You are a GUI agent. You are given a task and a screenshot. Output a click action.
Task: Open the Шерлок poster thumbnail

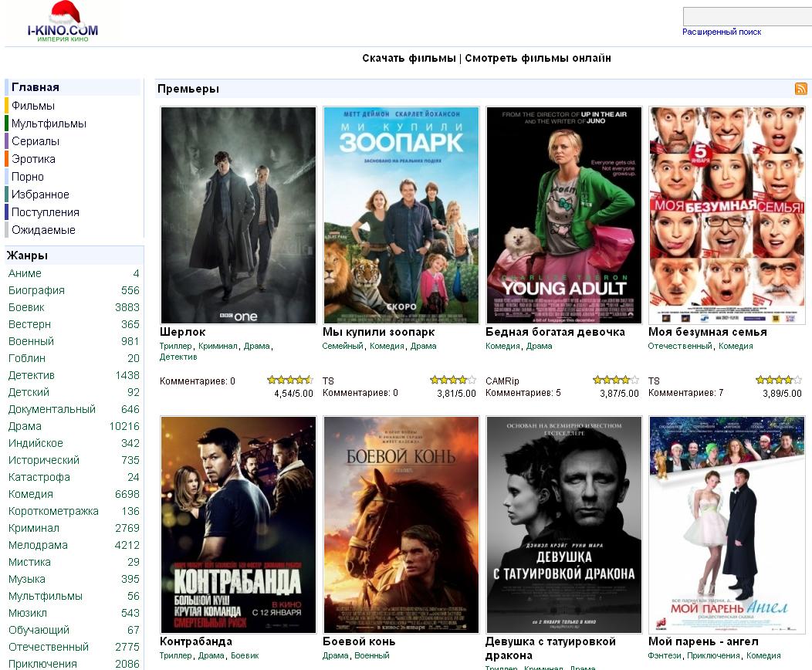pos(239,215)
